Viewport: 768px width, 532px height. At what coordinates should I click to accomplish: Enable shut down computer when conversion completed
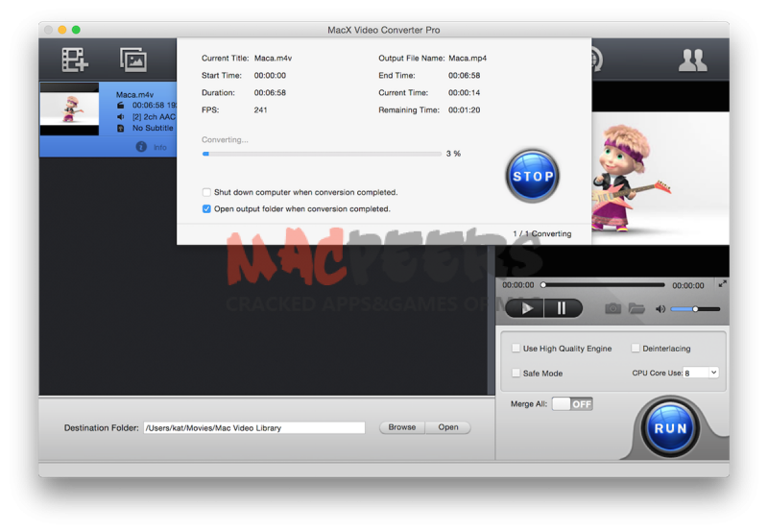pyautogui.click(x=207, y=192)
